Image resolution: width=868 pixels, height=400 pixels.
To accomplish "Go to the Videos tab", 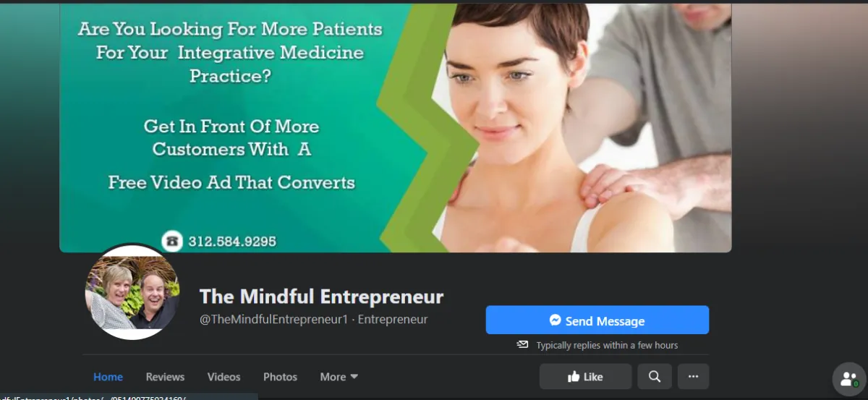I will coord(224,377).
